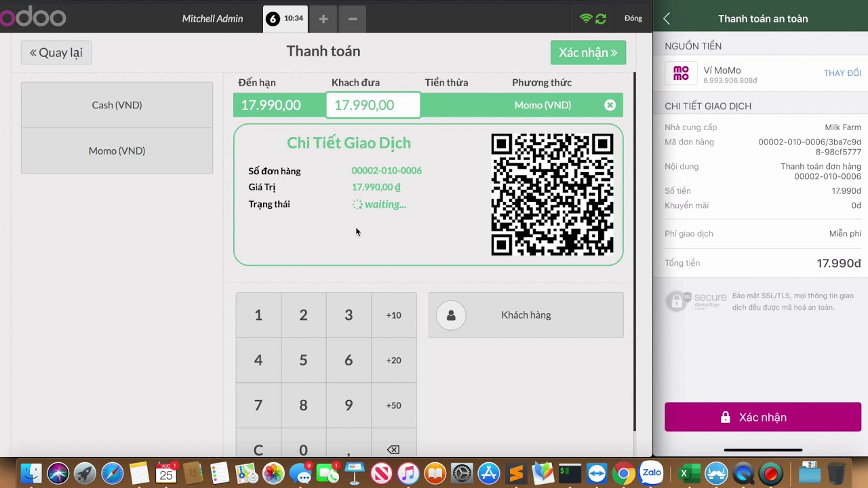The image size is (868, 488).
Task: Remove the Momo payment line
Action: [610, 105]
